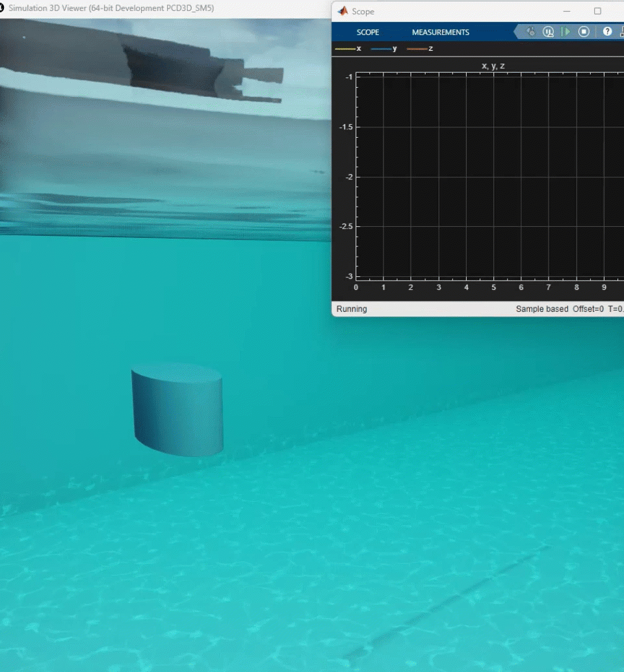
Task: Click the "Running" status text in Scope
Action: tap(352, 309)
